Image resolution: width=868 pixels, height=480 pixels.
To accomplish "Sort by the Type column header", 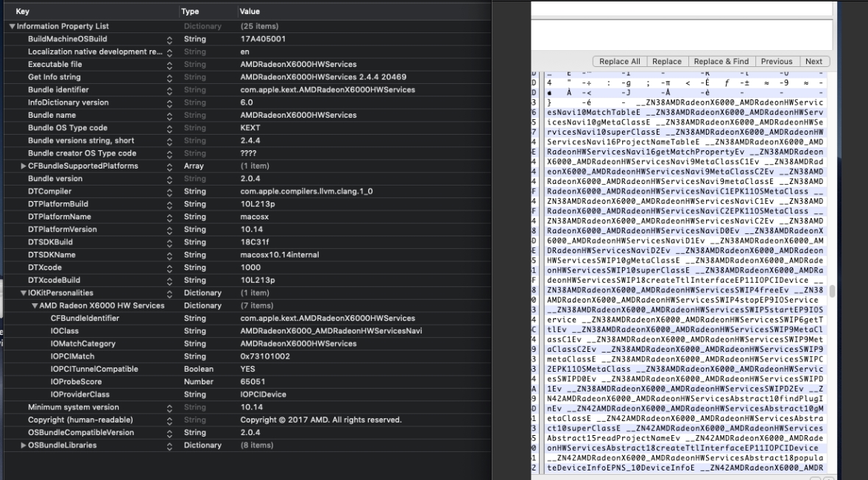I will pyautogui.click(x=190, y=11).
